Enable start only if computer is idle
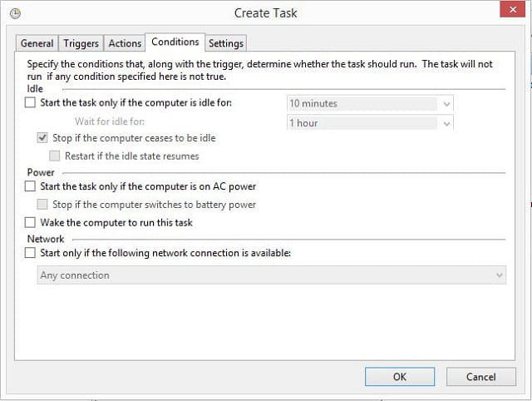The image size is (532, 401). pyautogui.click(x=30, y=102)
